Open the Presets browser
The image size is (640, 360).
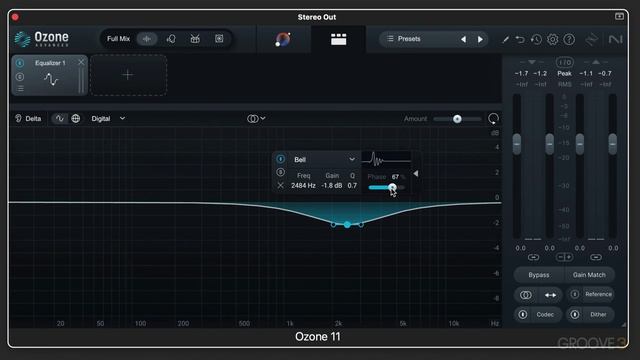409,39
